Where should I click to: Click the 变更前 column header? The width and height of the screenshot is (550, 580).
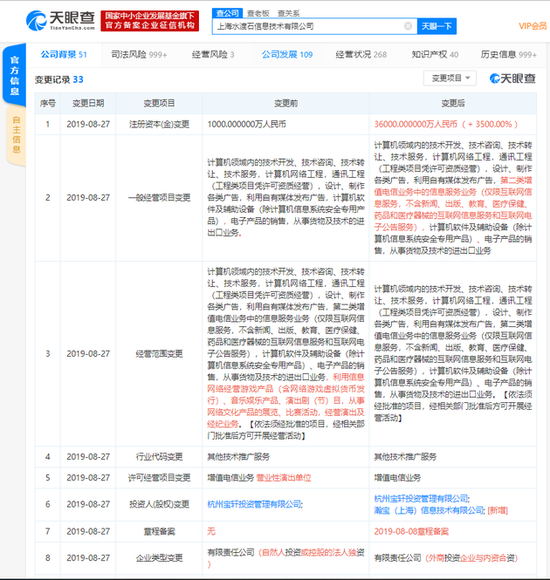(286, 103)
